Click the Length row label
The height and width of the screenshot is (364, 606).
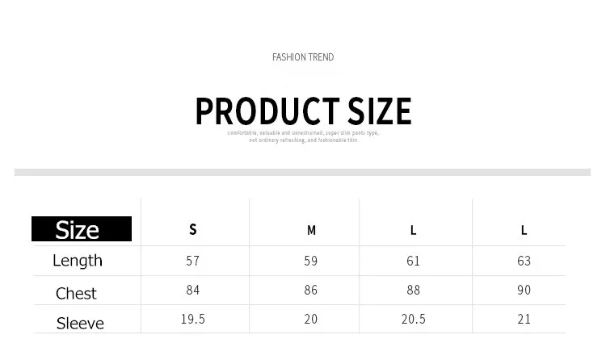point(78,261)
